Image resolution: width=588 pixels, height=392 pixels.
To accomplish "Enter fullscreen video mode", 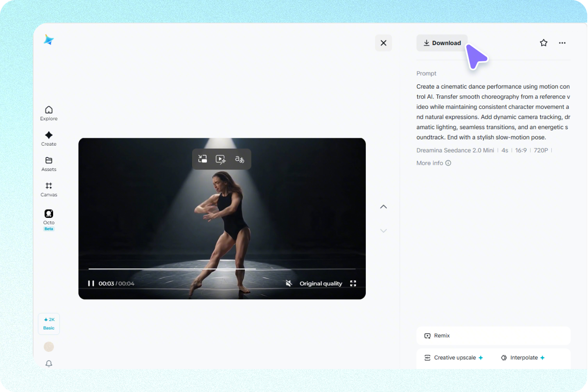I will 353,283.
